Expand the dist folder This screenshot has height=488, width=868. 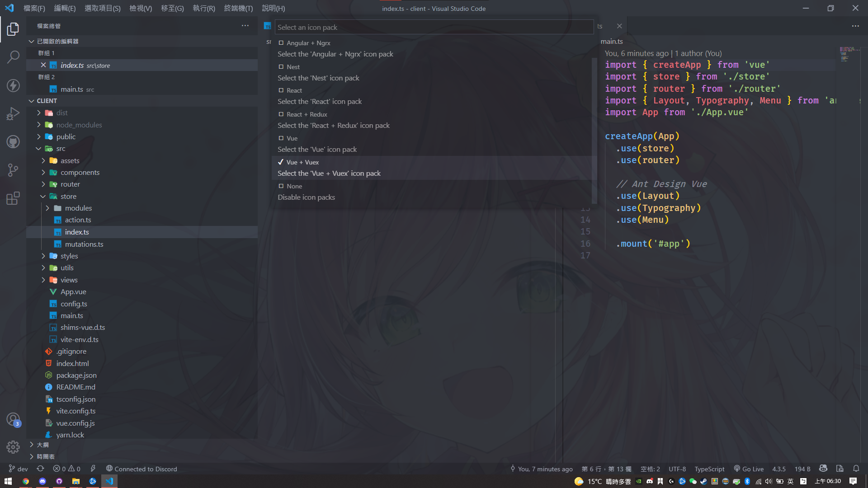coord(39,113)
